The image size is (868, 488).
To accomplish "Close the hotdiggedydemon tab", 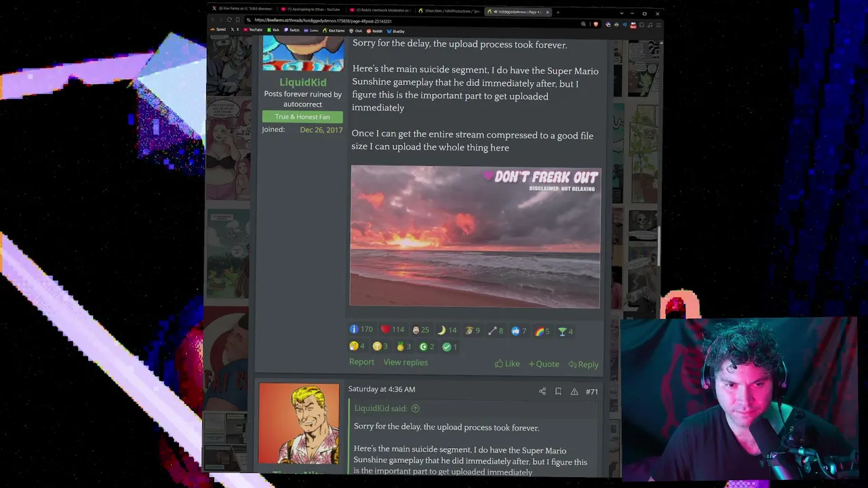I will pos(547,12).
